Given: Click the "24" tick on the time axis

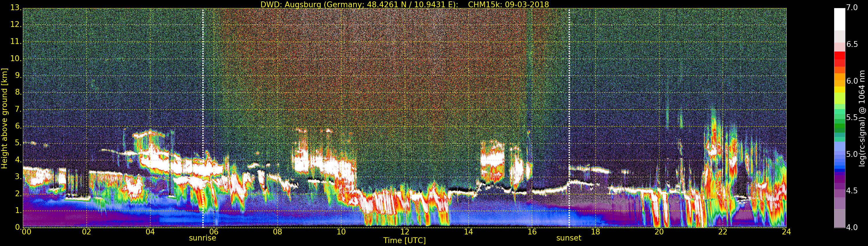Looking at the screenshot, I should click(786, 232).
